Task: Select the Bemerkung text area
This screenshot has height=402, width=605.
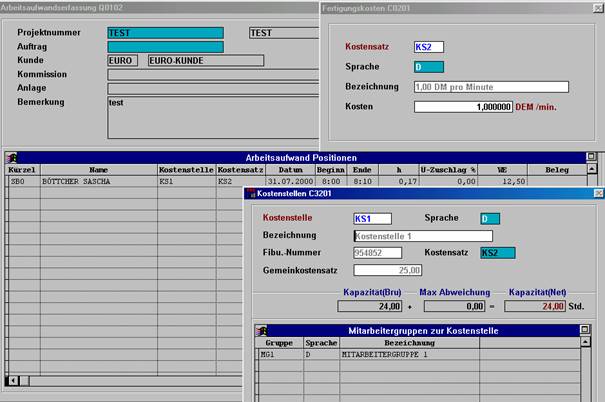Action: pos(210,116)
